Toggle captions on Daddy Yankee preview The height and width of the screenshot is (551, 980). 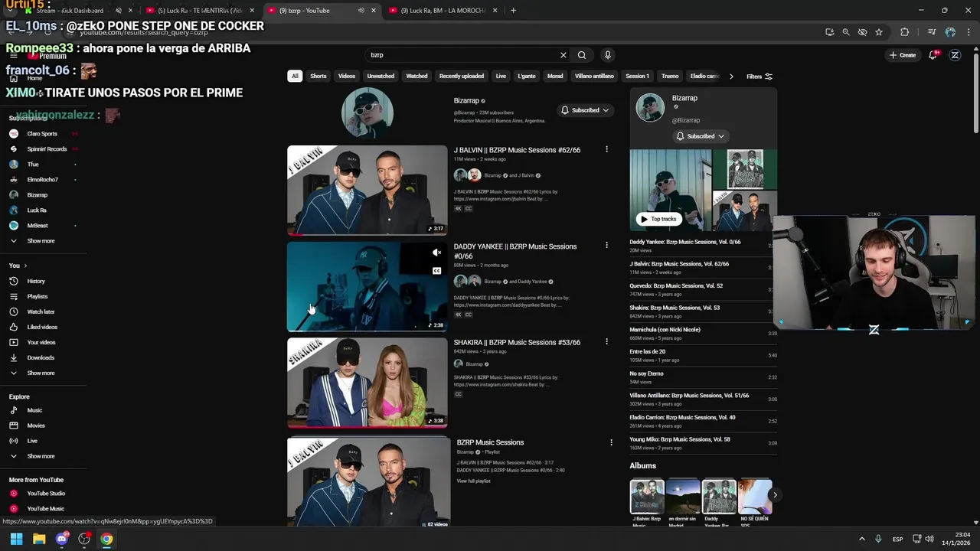click(436, 271)
